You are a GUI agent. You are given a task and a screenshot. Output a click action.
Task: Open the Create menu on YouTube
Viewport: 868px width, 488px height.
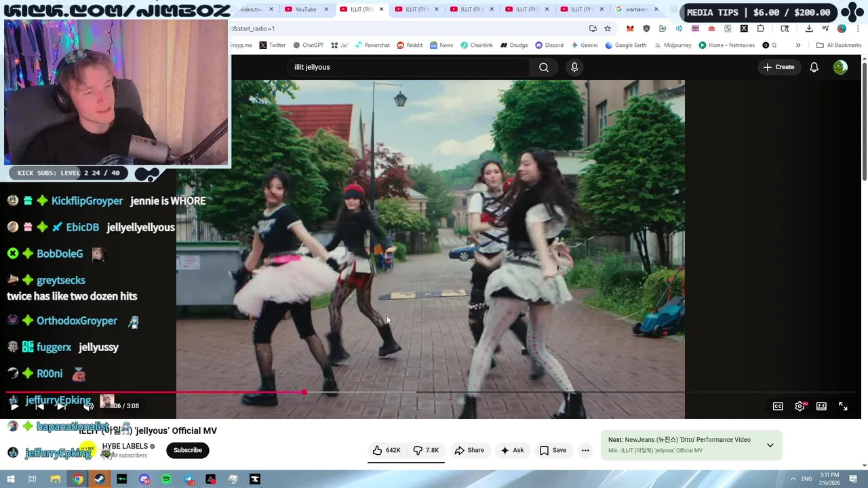coord(778,67)
